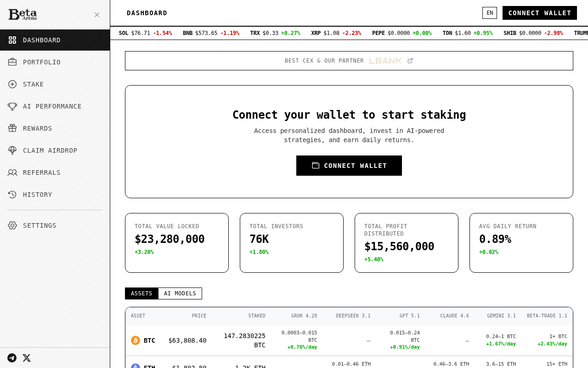
Task: Open the Stake menu item
Action: coord(55,84)
